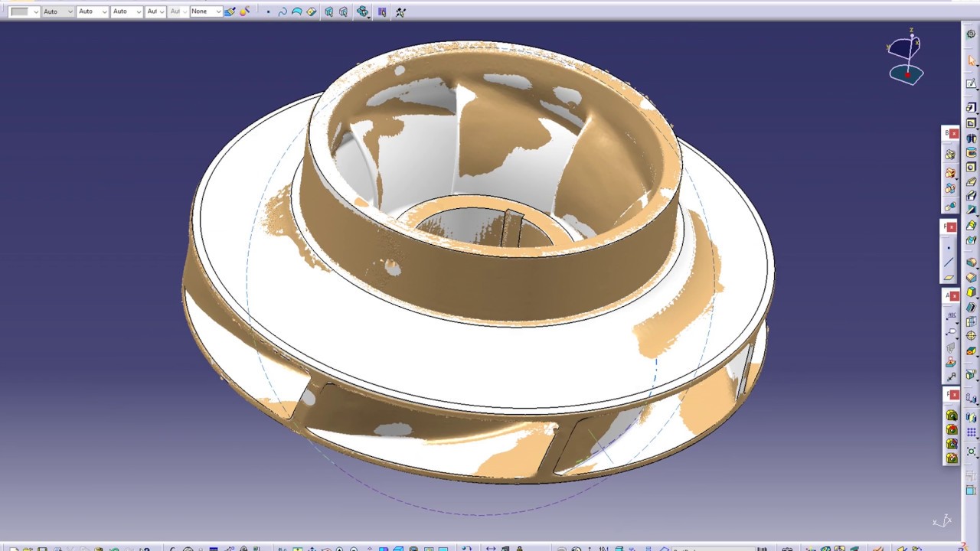Image resolution: width=980 pixels, height=551 pixels.
Task: Select the Multi-sections Solid tool
Action: point(971,224)
